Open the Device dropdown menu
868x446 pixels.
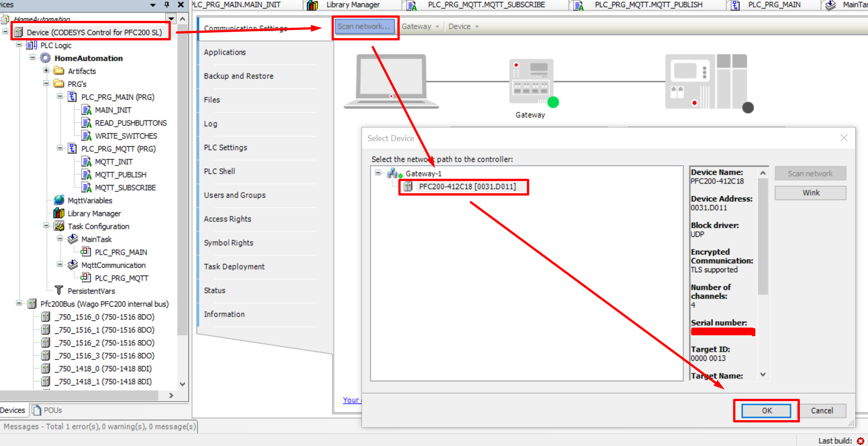(464, 26)
